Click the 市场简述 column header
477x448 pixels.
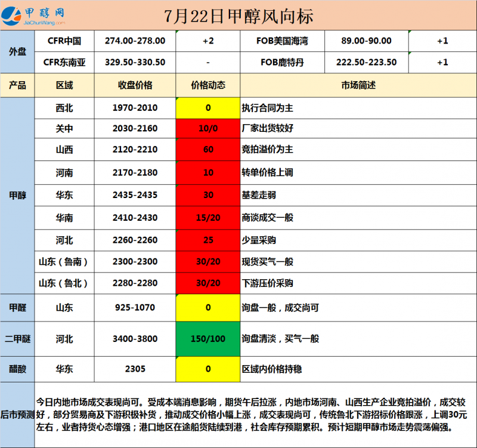pyautogui.click(x=358, y=85)
